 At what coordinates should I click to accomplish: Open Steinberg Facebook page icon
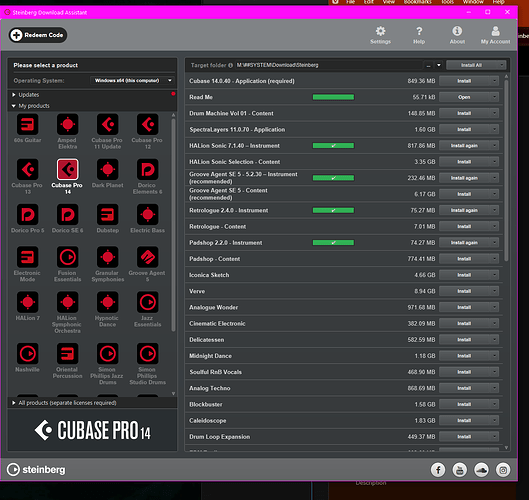click(438, 470)
